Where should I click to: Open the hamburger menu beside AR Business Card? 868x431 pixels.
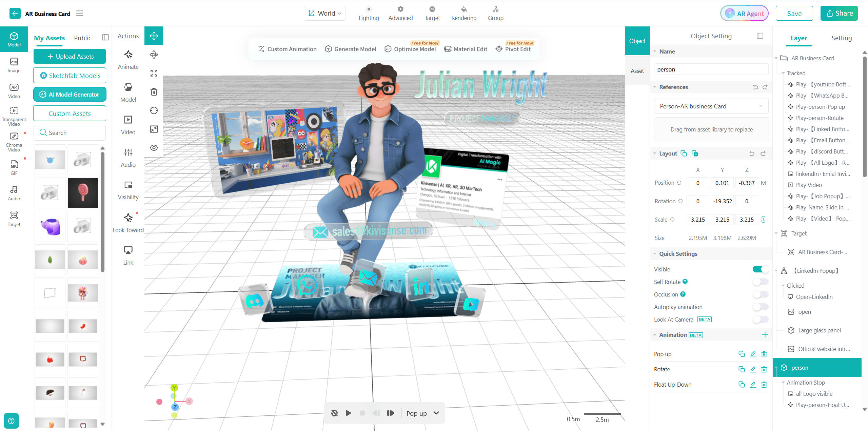coord(80,13)
